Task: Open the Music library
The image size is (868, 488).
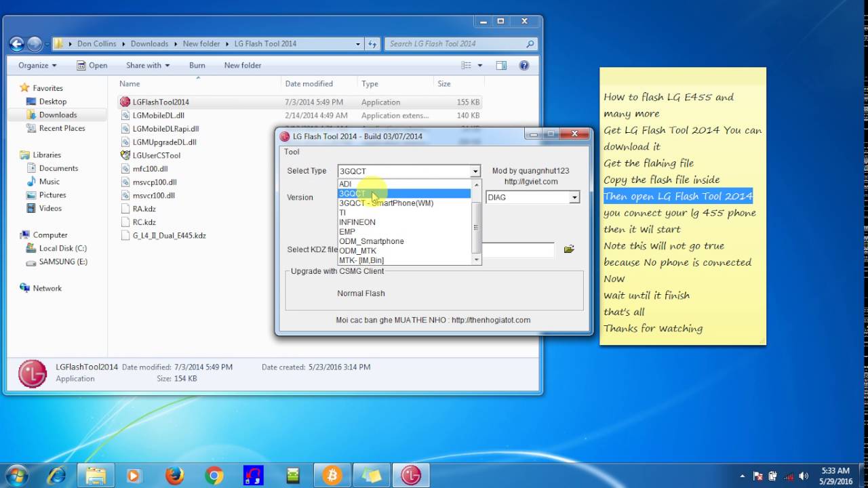Action: [49, 182]
